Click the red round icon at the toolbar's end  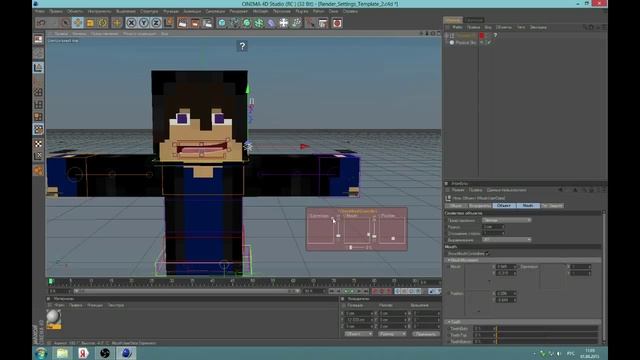(x=337, y=23)
